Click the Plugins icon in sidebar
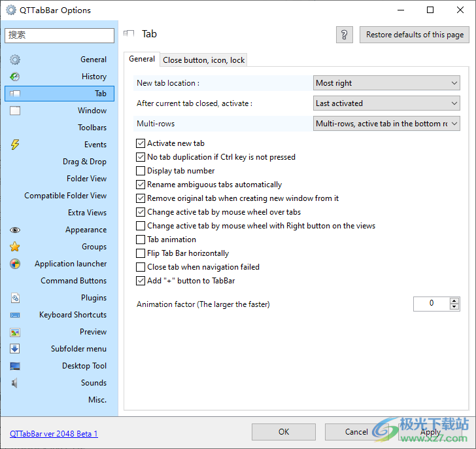 coord(15,298)
